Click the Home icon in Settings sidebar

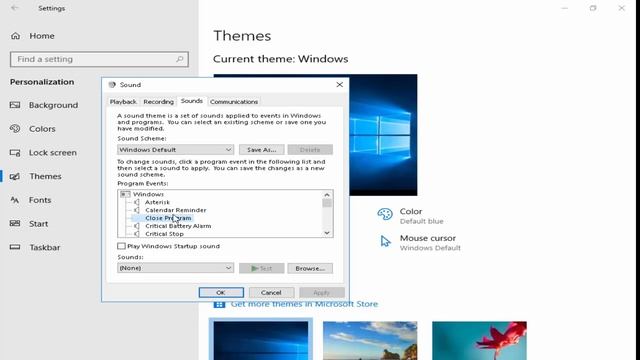coord(16,36)
